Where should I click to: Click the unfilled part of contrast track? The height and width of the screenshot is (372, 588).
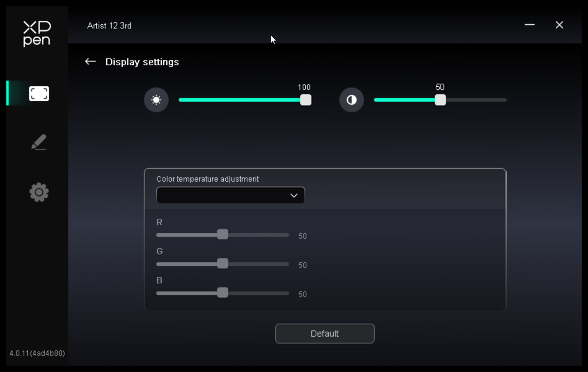(476, 100)
